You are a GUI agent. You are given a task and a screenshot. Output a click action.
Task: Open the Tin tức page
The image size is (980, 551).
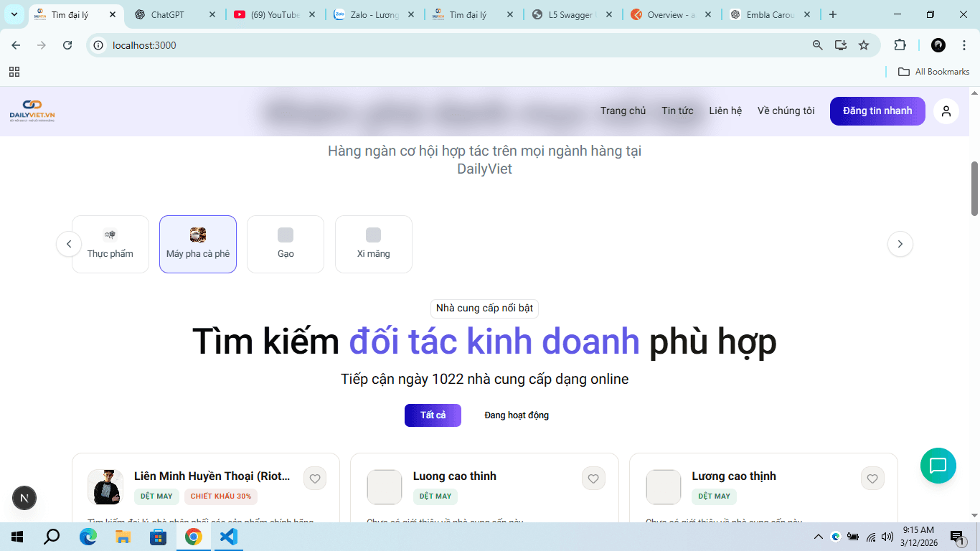677,110
